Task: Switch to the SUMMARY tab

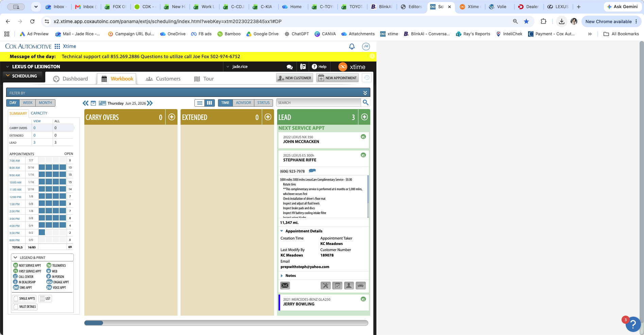Action: [18, 113]
